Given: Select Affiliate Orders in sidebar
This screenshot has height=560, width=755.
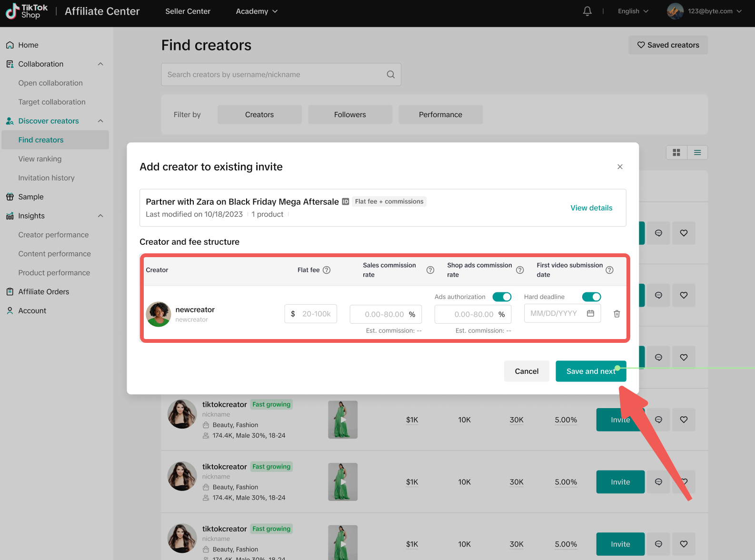Looking at the screenshot, I should 44,291.
